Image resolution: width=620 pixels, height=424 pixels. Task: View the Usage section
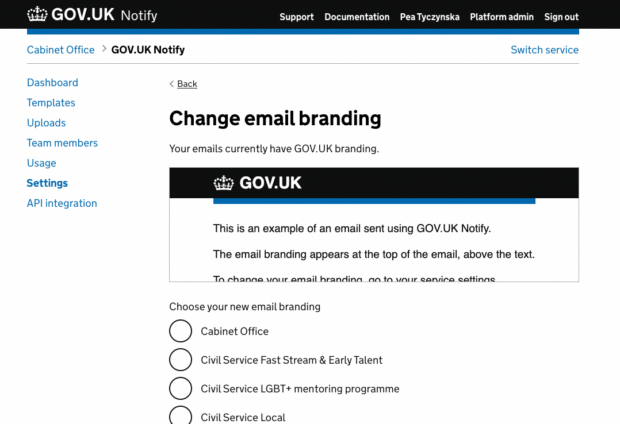pyautogui.click(x=42, y=163)
